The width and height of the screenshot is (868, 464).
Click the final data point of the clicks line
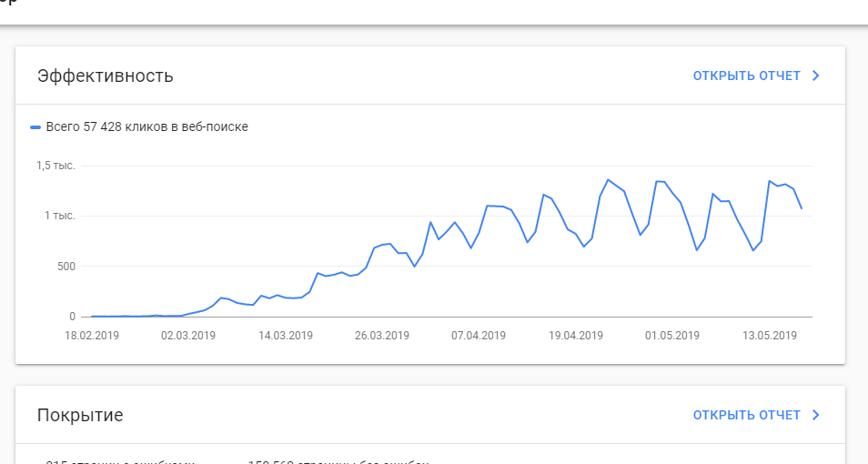click(802, 208)
